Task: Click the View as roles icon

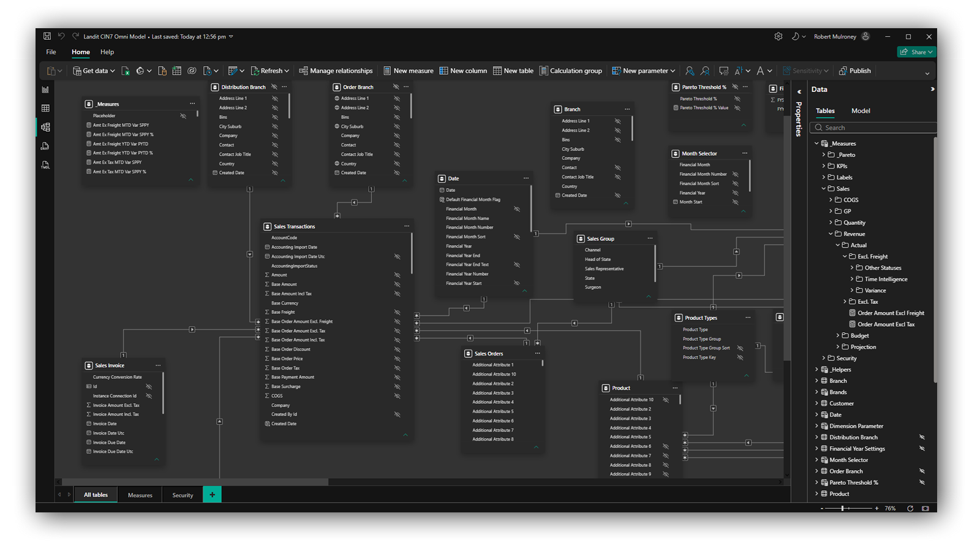Action: tap(705, 71)
